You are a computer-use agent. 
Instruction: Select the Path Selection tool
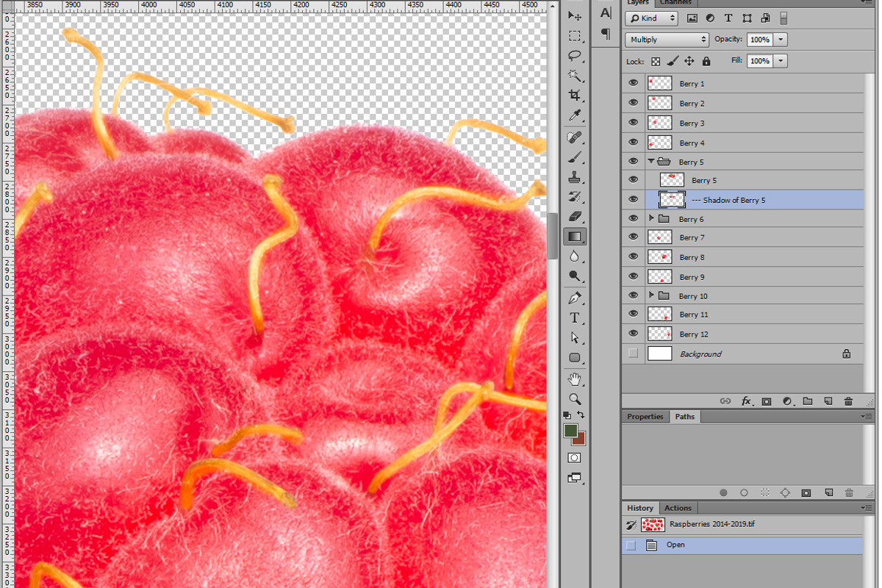tap(575, 338)
